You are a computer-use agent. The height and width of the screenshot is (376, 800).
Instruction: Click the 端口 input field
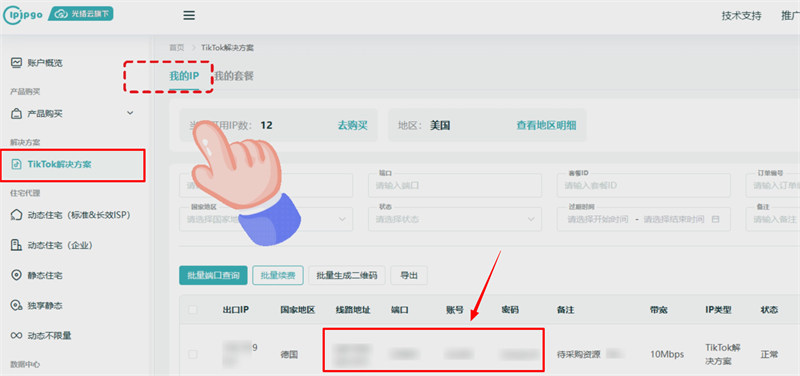(455, 186)
